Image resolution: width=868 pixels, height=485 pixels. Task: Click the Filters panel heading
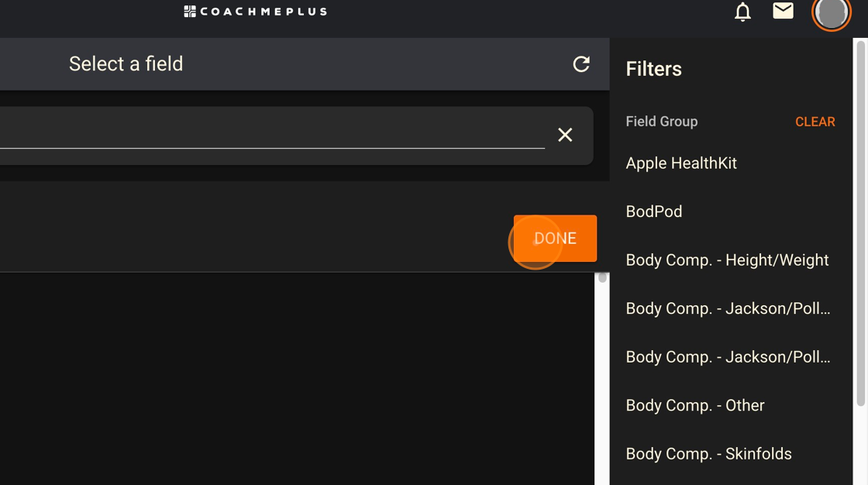point(653,69)
